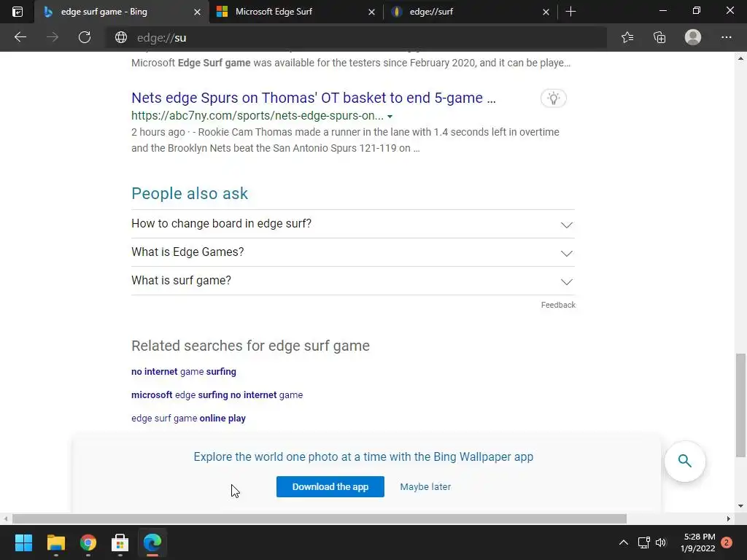Viewport: 747px width, 560px height.
Task: Refresh the current page
Action: [x=85, y=37]
